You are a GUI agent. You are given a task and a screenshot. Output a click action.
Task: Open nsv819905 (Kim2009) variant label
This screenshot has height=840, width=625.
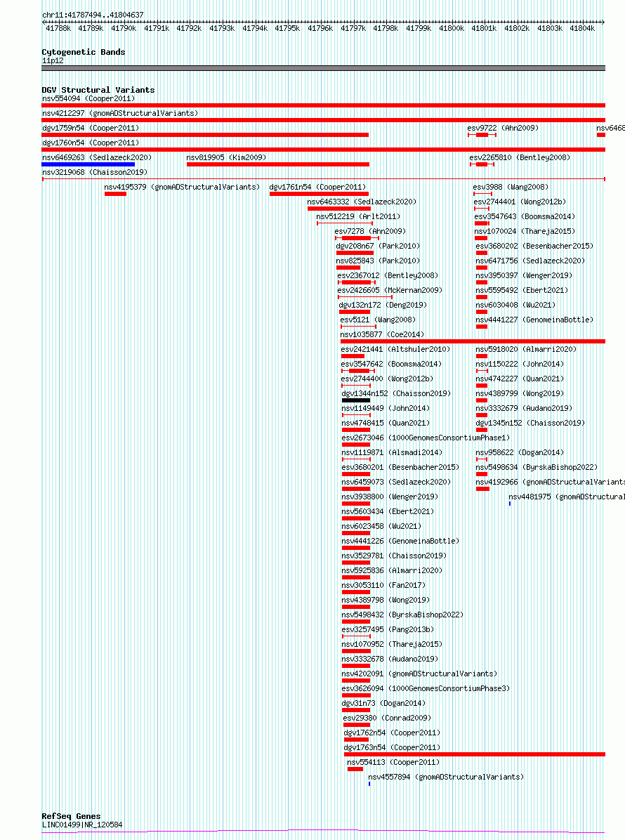tap(226, 157)
